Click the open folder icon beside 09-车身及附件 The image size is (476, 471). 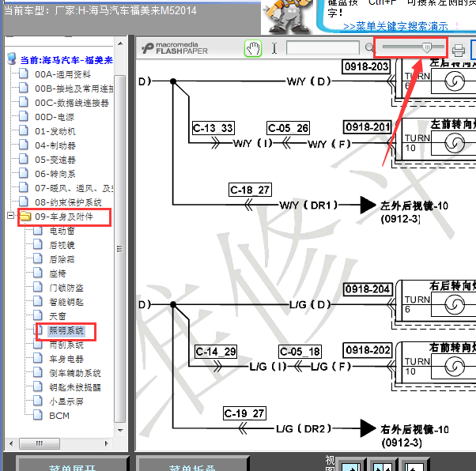point(25,216)
